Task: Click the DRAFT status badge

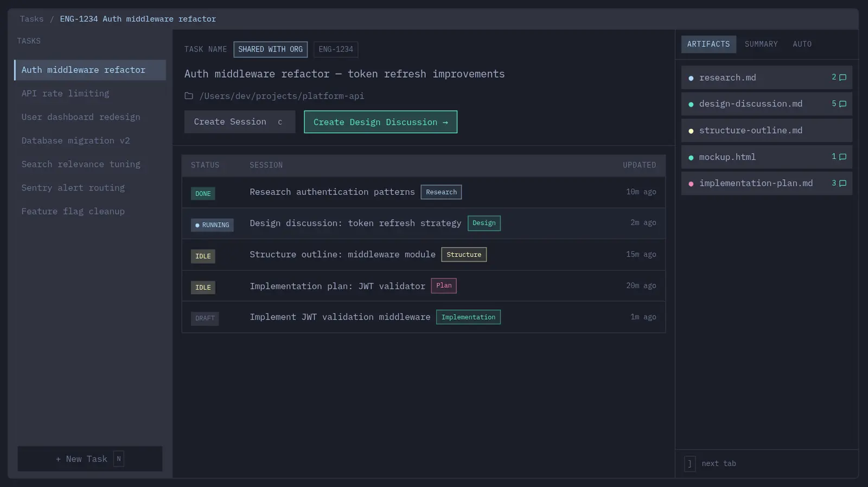Action: [x=205, y=318]
